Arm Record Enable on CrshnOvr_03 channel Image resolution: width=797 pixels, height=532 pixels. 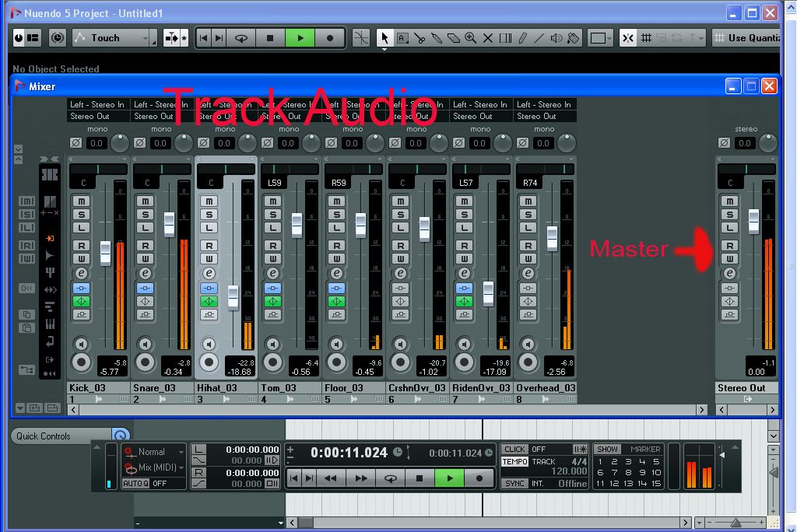[x=401, y=362]
